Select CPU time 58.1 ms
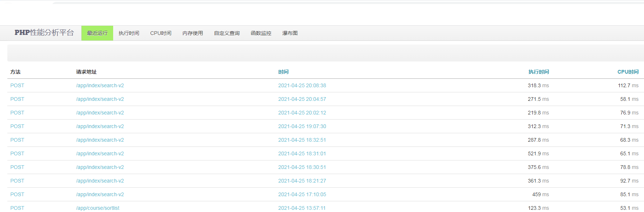The width and height of the screenshot is (644, 212). [629, 99]
